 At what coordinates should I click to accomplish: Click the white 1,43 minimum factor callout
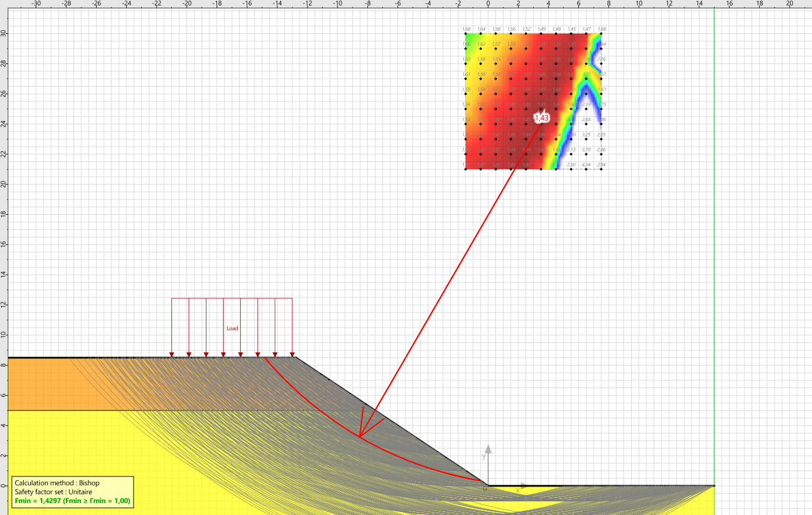tap(542, 118)
